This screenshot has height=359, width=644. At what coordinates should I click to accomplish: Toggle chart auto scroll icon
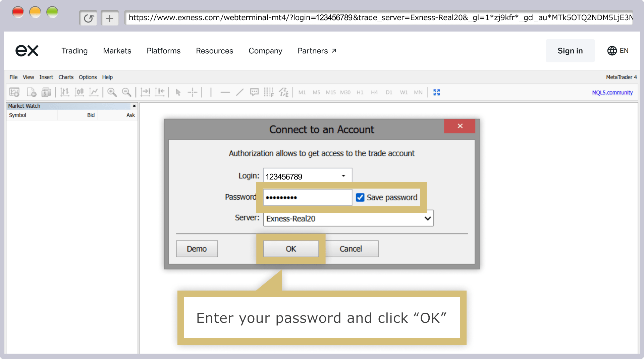[x=145, y=92]
